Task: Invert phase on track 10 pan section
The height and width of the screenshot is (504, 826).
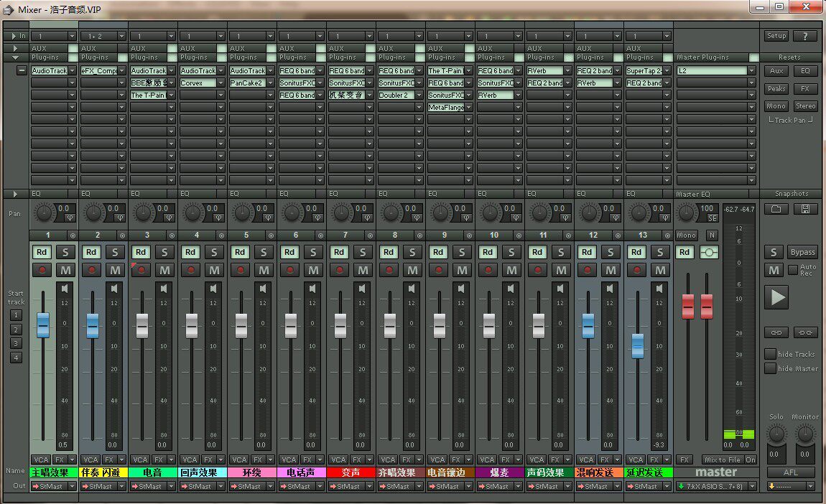Action: (515, 218)
